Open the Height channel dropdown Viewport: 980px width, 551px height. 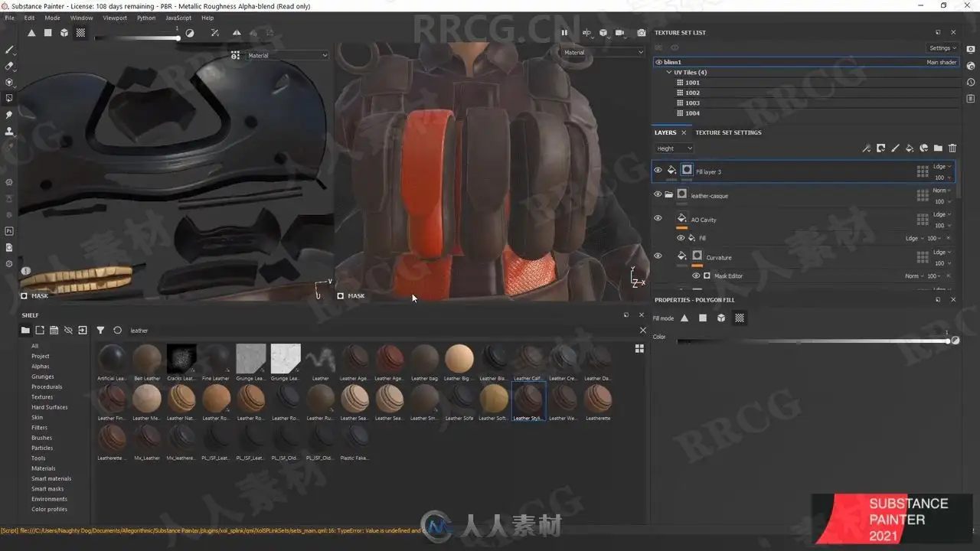coord(675,148)
